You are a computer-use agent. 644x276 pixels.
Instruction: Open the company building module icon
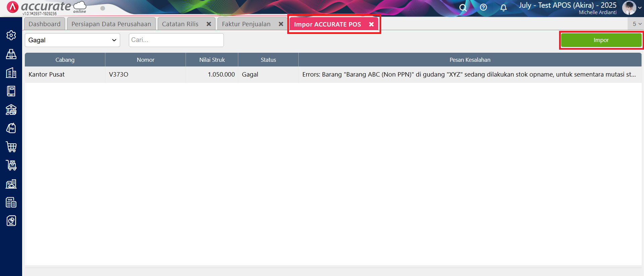[x=11, y=73]
